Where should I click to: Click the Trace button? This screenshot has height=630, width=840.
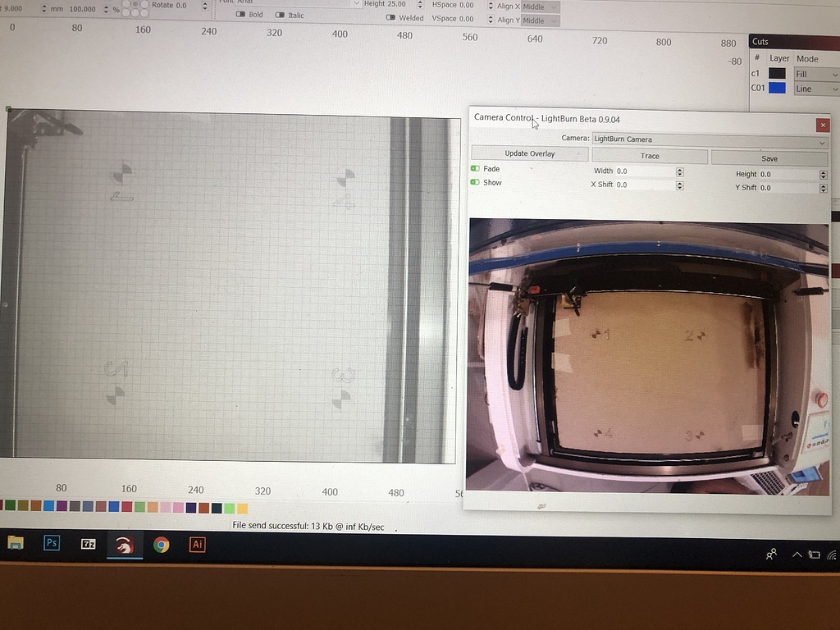click(649, 155)
